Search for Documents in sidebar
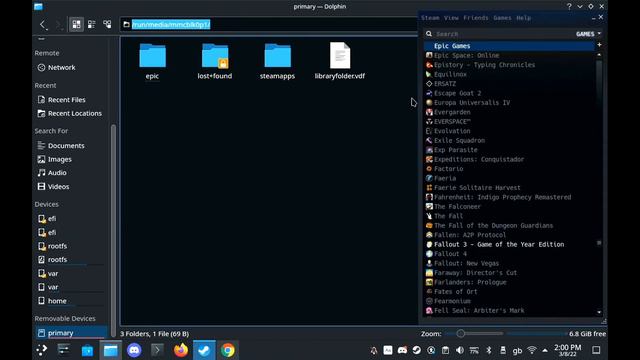Viewport: 640px width, 360px height. click(61, 145)
